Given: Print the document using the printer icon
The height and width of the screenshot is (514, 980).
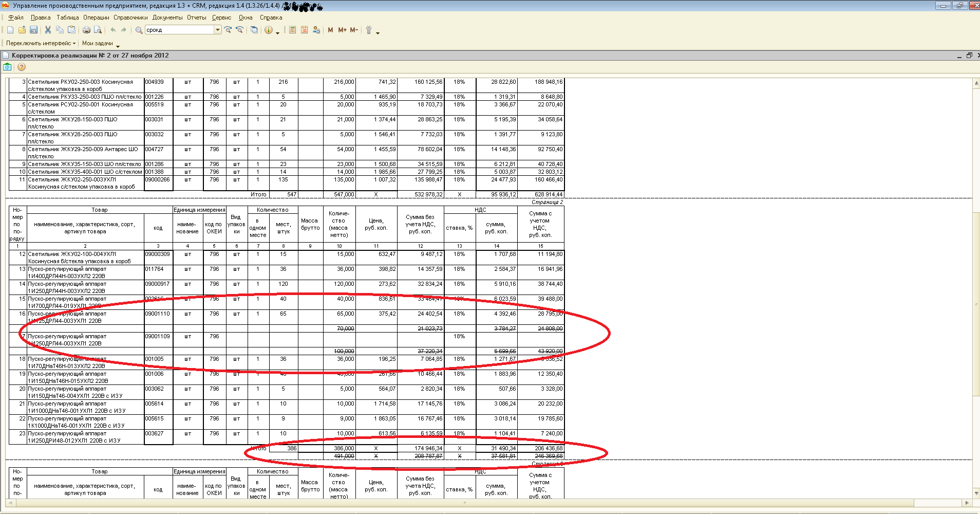Looking at the screenshot, I should point(86,30).
